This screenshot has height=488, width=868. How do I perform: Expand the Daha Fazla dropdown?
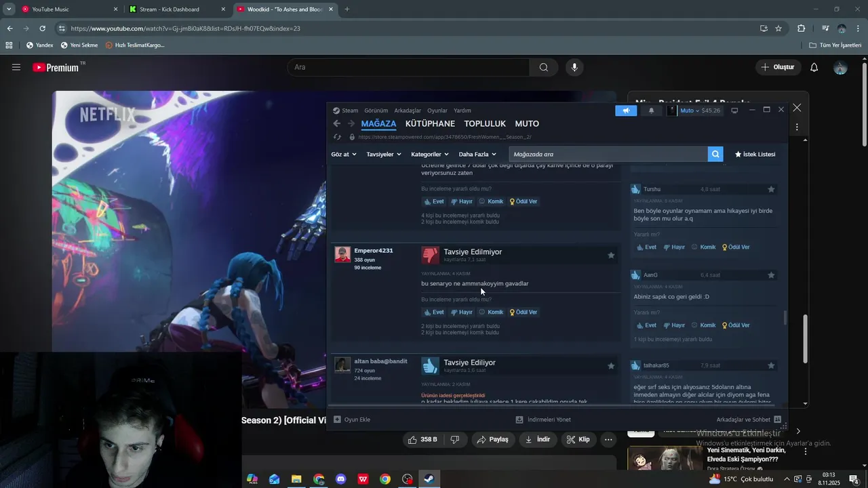(477, 155)
